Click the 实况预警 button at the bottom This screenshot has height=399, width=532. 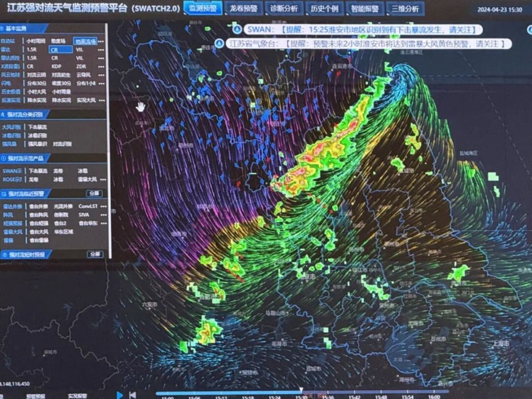[x=78, y=396]
